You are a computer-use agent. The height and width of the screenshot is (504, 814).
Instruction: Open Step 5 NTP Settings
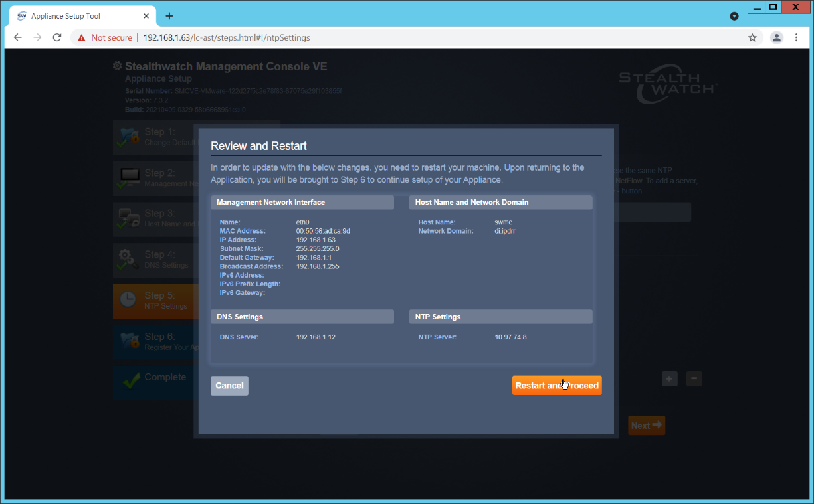(155, 301)
